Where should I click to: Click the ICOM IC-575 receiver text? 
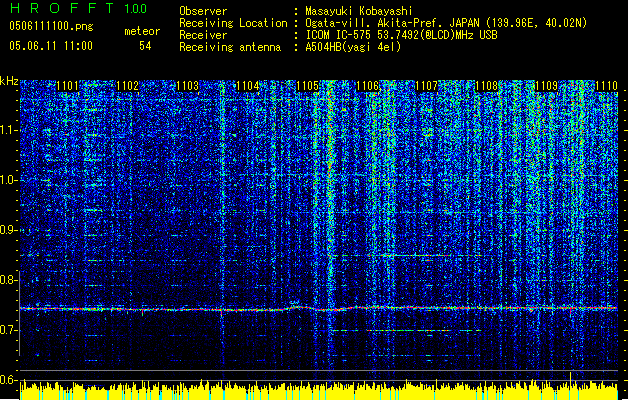(x=401, y=35)
